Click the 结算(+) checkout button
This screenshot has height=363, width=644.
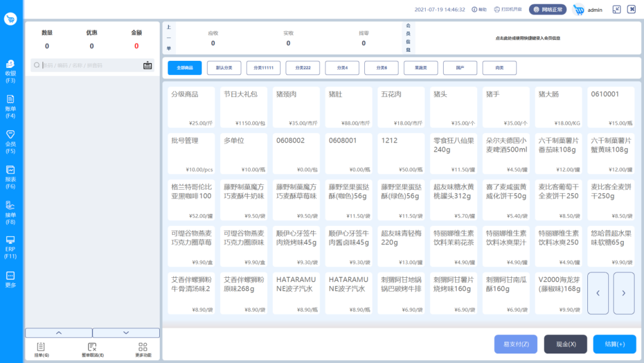[614, 344]
